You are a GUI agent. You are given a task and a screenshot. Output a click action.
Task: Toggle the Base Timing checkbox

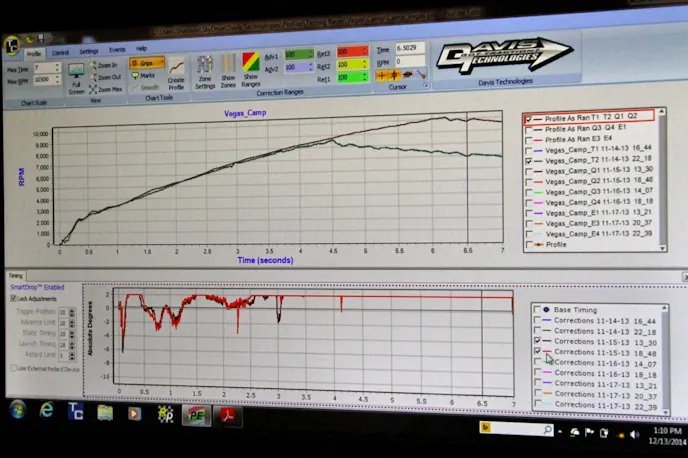539,310
